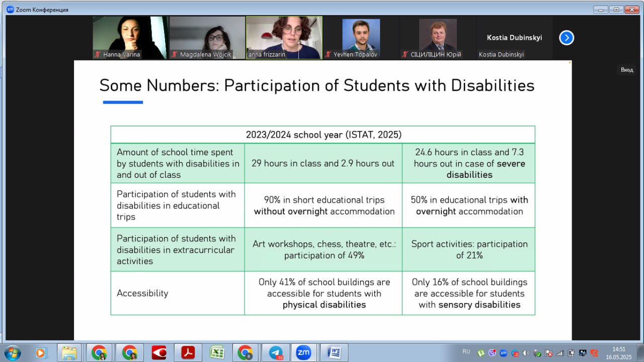Open Telegram in the taskbar
Viewport: 644px width, 362px height.
[x=275, y=352]
